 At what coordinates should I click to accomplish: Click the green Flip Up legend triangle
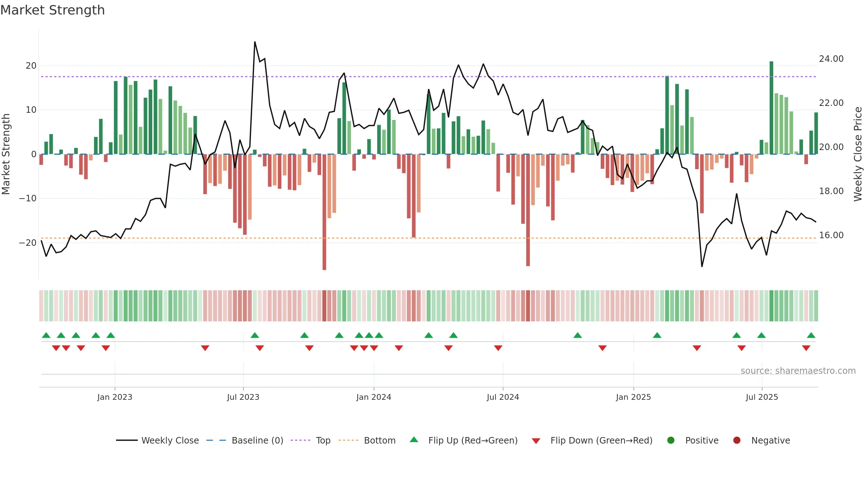[414, 440]
